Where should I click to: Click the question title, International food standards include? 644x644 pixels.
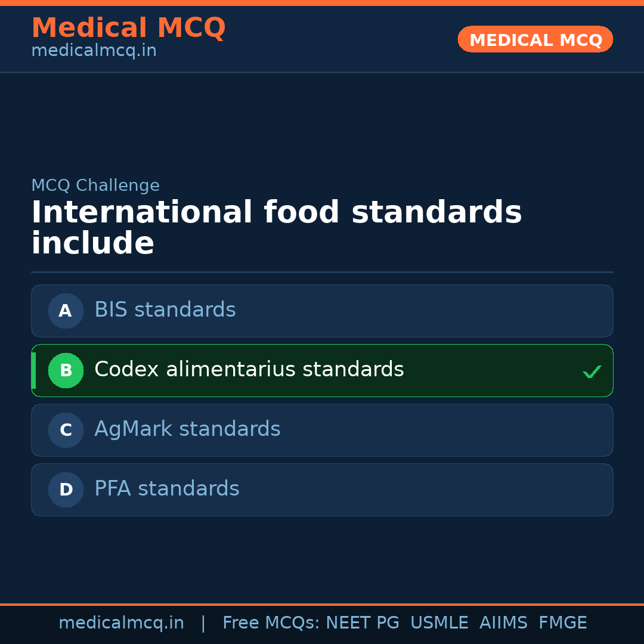click(277, 227)
